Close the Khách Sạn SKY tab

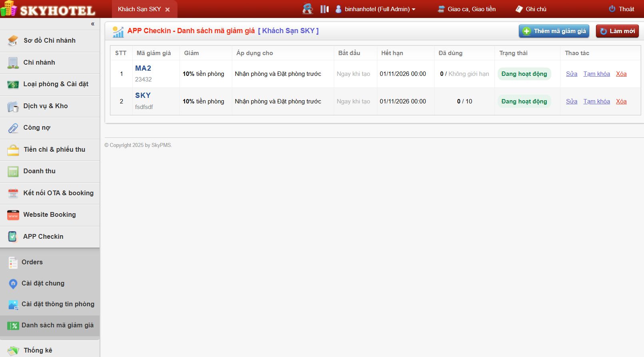[x=167, y=10]
